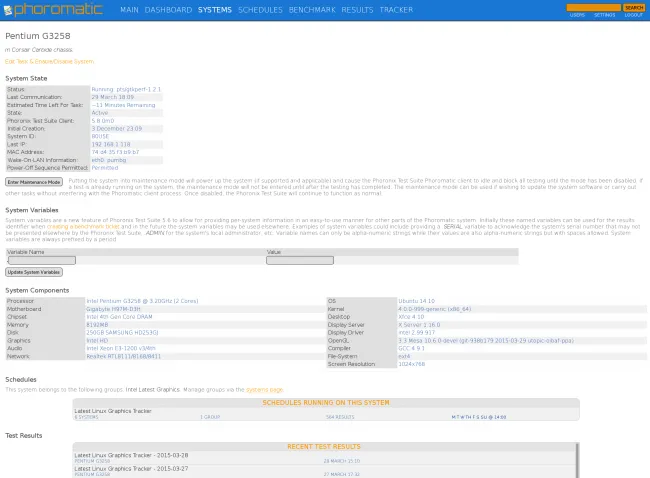Image resolution: width=650 pixels, height=478 pixels.
Task: Open the USERS link in header
Action: click(x=577, y=15)
